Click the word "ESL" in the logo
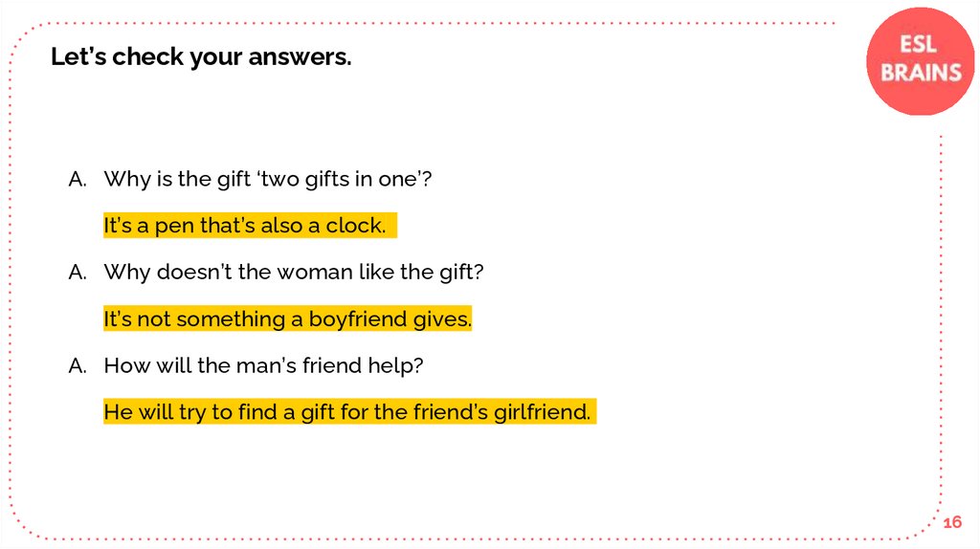980x549 pixels. click(x=920, y=45)
